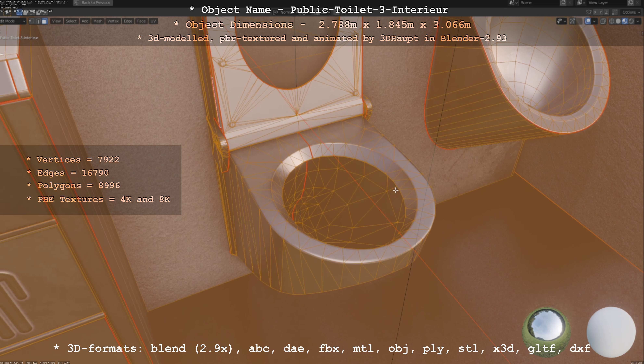
Task: Open the Add menu
Action: 85,21
